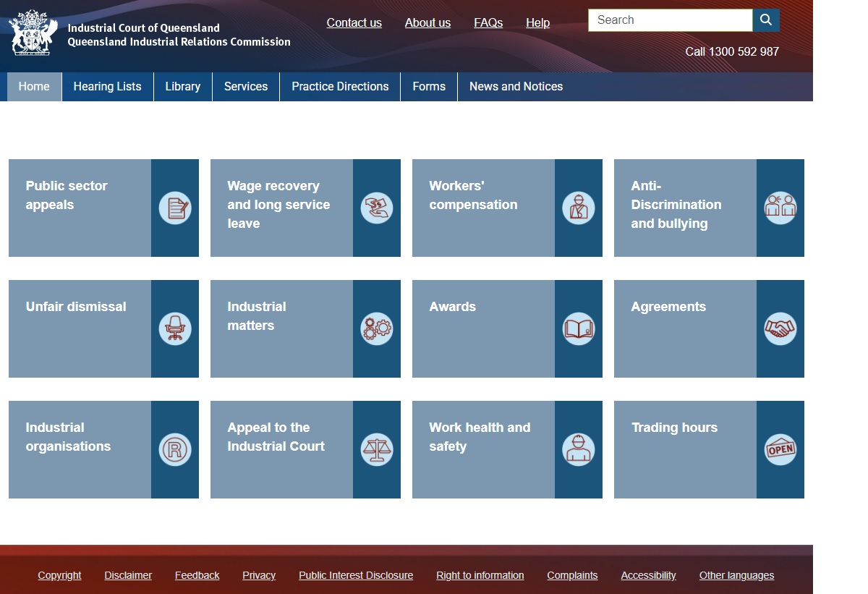This screenshot has height=594, width=868.
Task: Click the hand-with-money icon for Wage recovery
Action: pyautogui.click(x=377, y=208)
